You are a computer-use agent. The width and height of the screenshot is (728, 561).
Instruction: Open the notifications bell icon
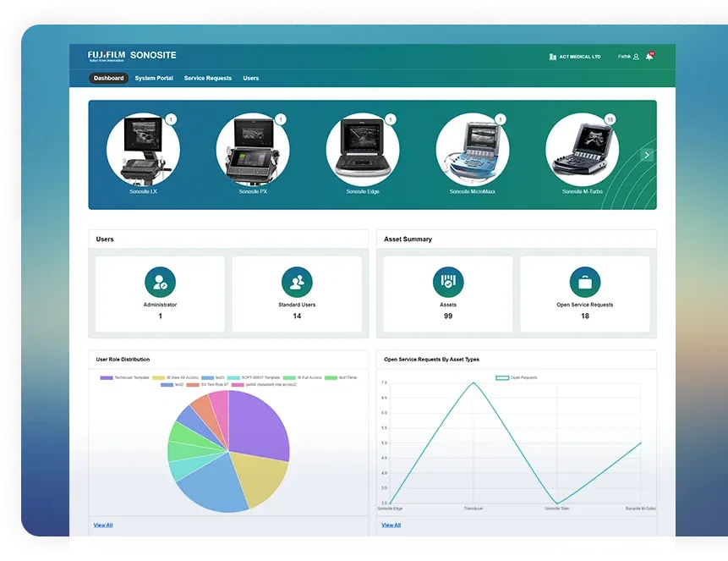point(649,57)
